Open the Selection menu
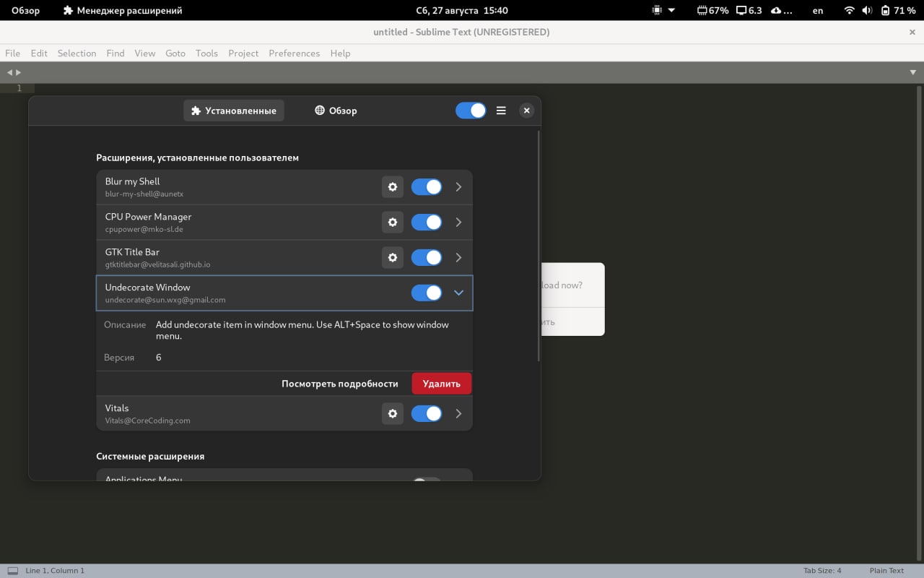Viewport: 924px width, 578px height. point(77,53)
